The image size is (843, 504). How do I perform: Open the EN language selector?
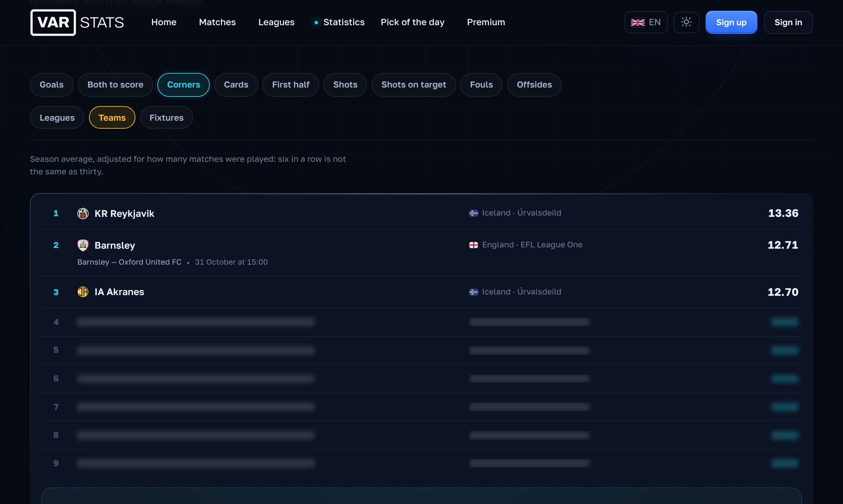coord(646,23)
